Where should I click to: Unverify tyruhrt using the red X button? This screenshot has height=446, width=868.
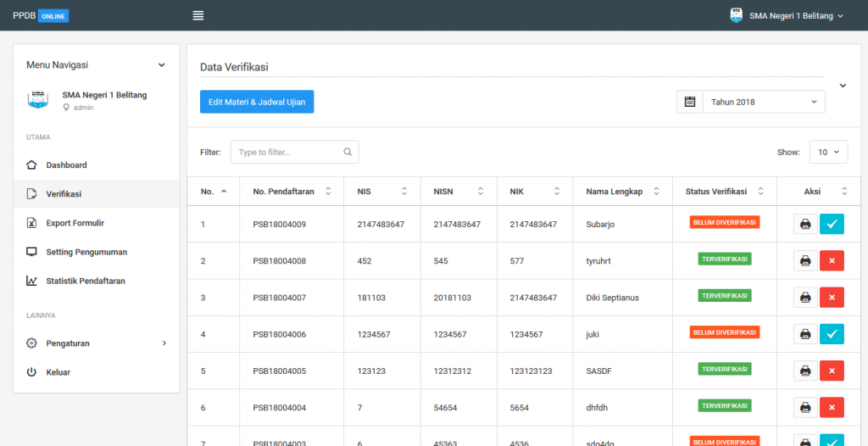click(832, 261)
